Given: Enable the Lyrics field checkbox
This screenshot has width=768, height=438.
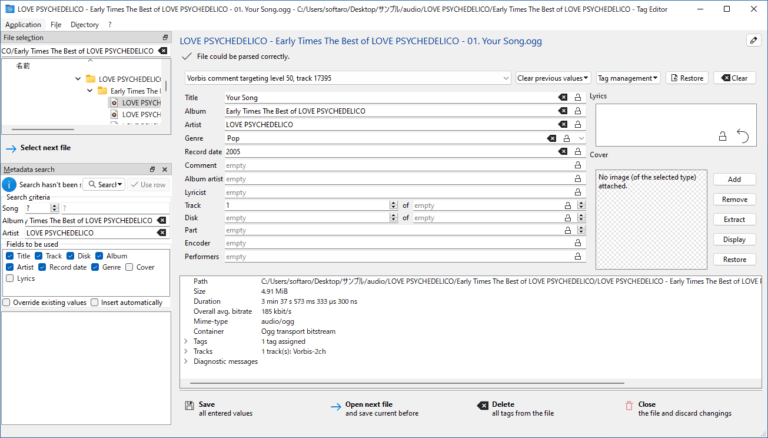Looking at the screenshot, I should [10, 278].
